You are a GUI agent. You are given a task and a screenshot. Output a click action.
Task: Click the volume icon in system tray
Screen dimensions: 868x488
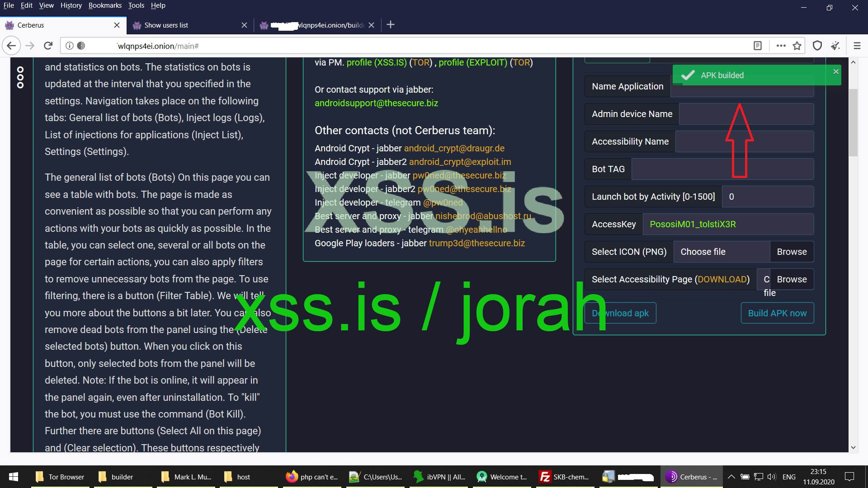click(x=771, y=477)
